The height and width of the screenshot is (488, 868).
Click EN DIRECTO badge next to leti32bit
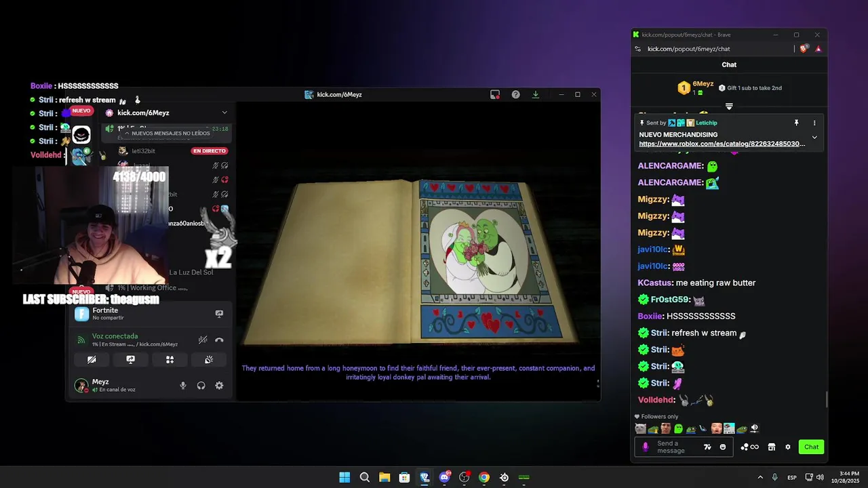point(210,151)
